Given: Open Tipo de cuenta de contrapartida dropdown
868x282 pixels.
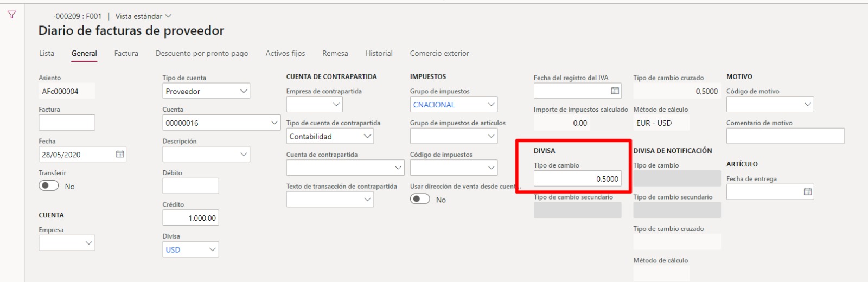Looking at the screenshot, I should tap(367, 136).
